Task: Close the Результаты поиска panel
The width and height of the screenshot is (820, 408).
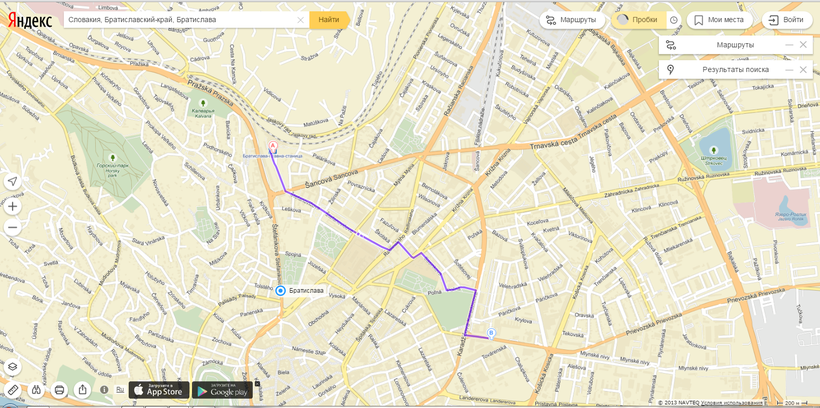Action: point(803,70)
